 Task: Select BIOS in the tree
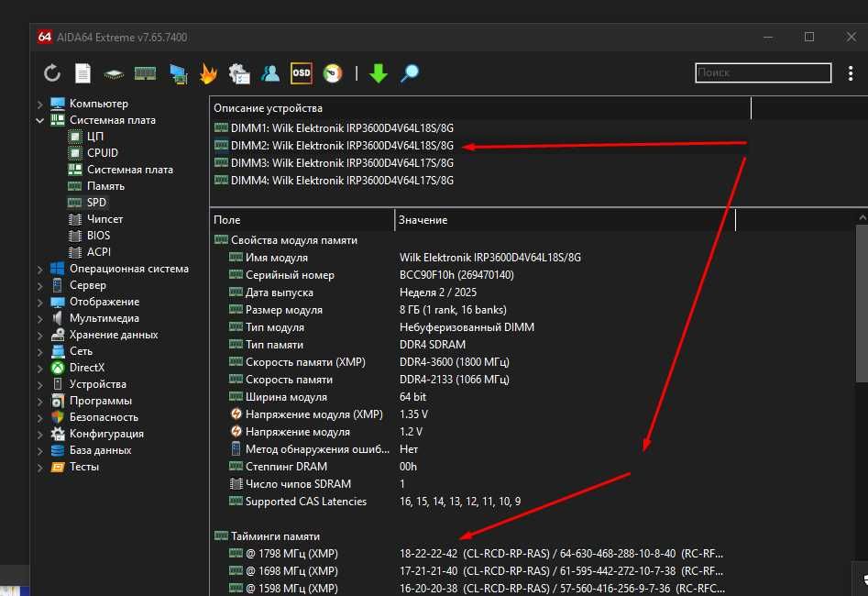click(x=98, y=236)
